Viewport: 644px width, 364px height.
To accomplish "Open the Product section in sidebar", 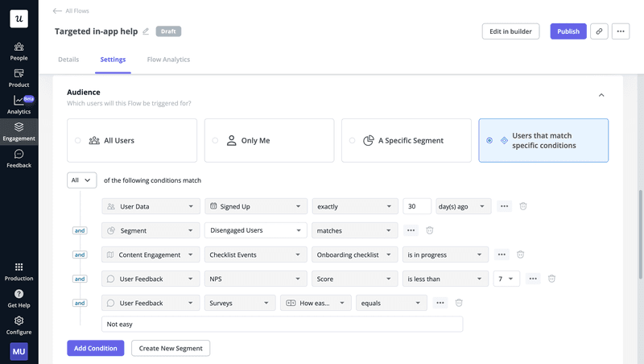I will tap(19, 78).
